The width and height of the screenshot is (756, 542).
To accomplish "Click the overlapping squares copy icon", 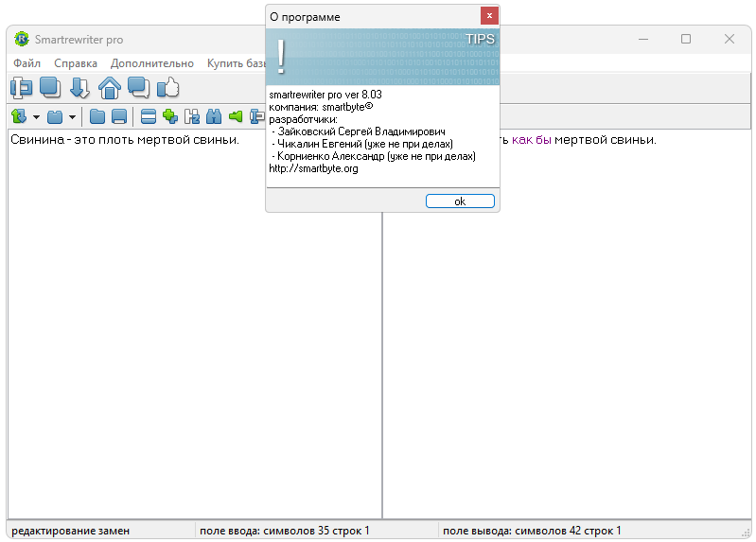I will pos(50,88).
